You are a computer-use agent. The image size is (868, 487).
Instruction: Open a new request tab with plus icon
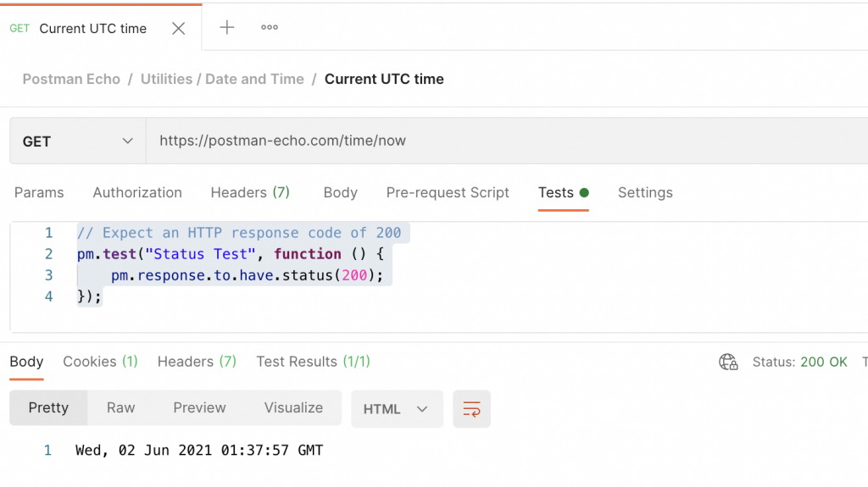point(227,28)
